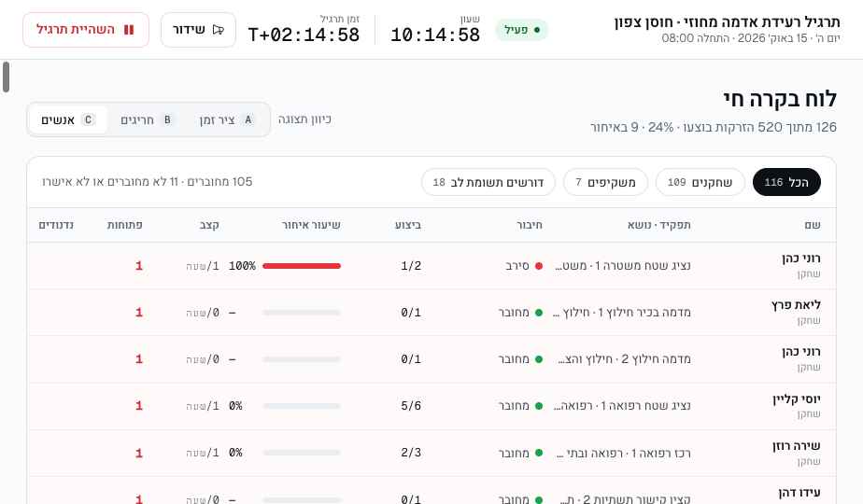This screenshot has width=863, height=504.
Task: Sort by the פתוחות column header
Action: coord(125,225)
